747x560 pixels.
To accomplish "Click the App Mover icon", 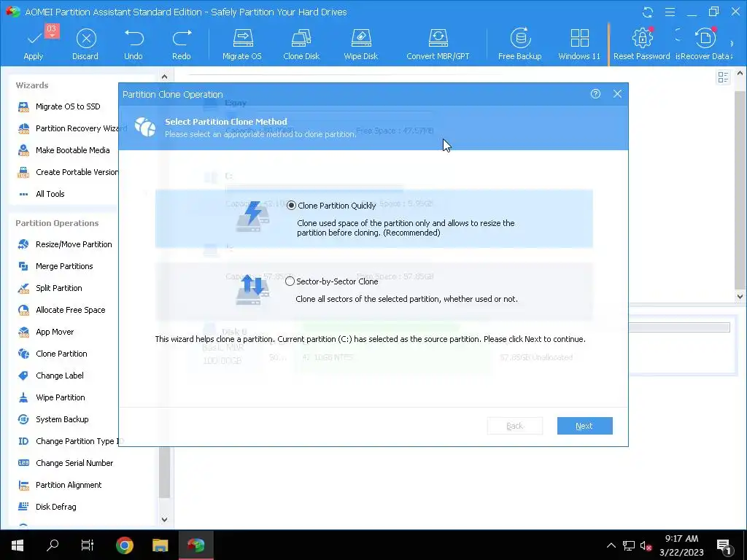I will [23, 332].
